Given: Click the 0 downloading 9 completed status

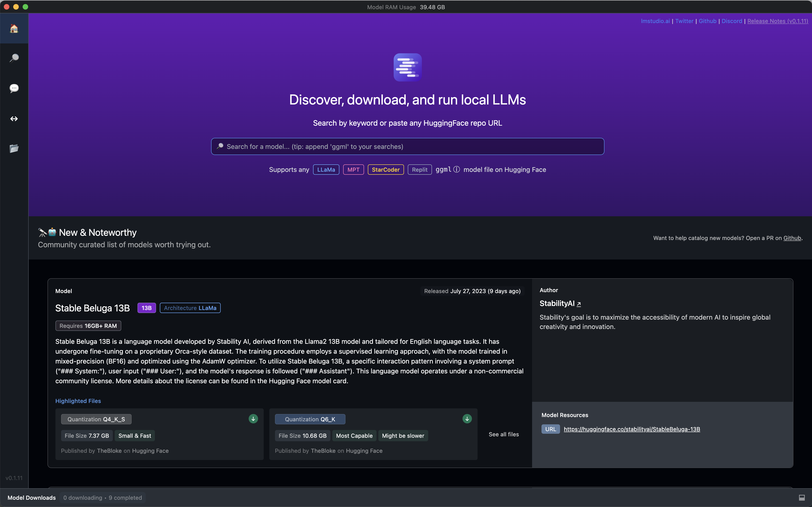Looking at the screenshot, I should tap(103, 498).
